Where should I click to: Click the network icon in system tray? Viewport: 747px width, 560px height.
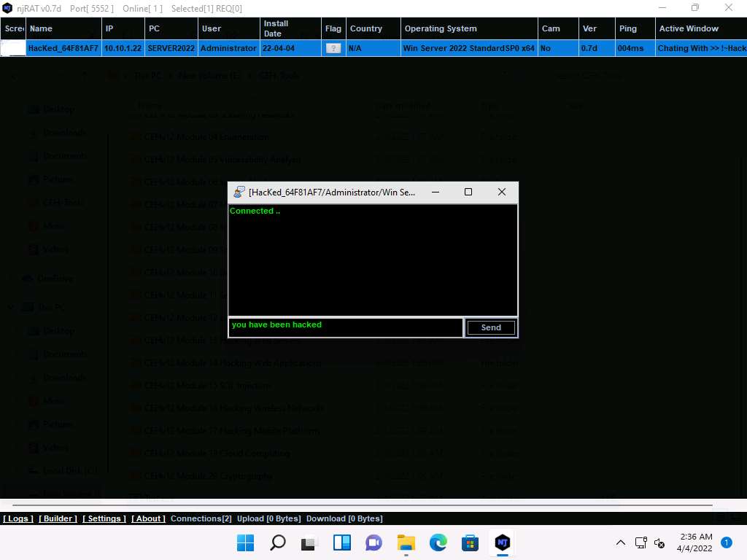click(x=640, y=542)
